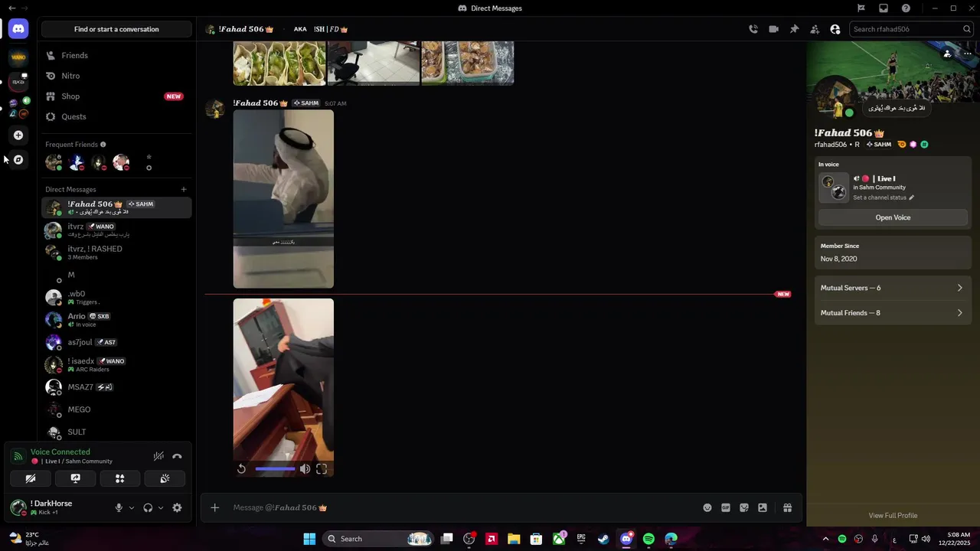The width and height of the screenshot is (980, 551).
Task: Open the Shop page
Action: (x=116, y=96)
